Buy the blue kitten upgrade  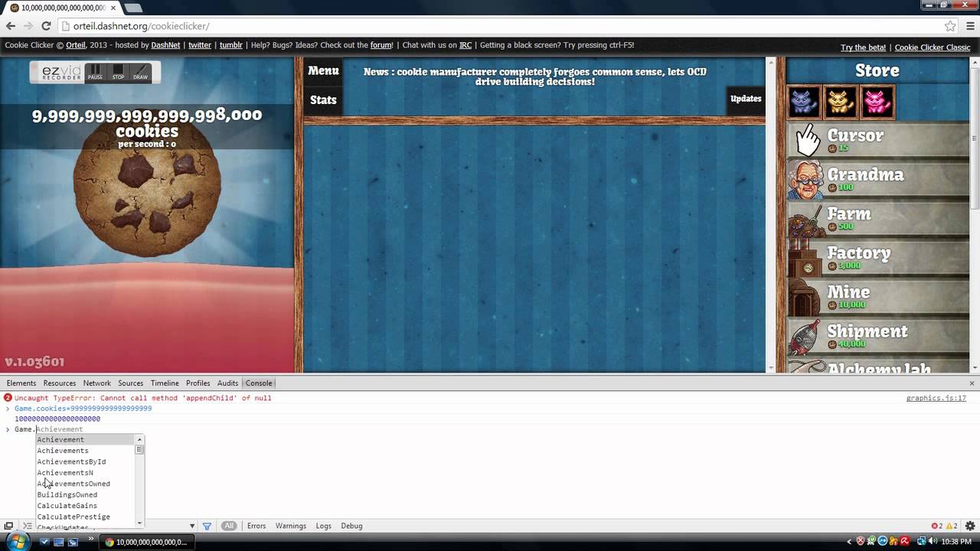804,102
